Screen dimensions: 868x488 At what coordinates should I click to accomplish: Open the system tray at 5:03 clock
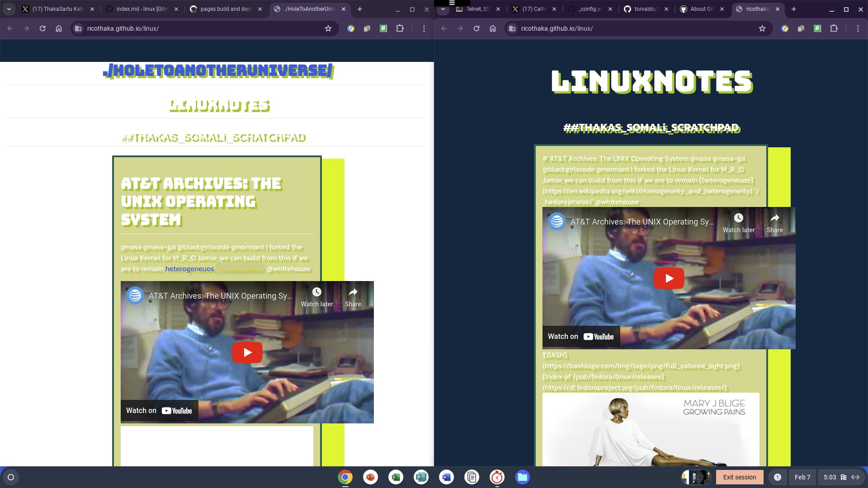[x=841, y=477]
